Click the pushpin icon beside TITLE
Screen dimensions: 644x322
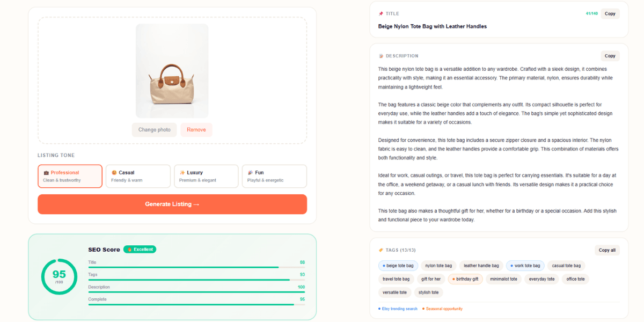[x=381, y=14]
